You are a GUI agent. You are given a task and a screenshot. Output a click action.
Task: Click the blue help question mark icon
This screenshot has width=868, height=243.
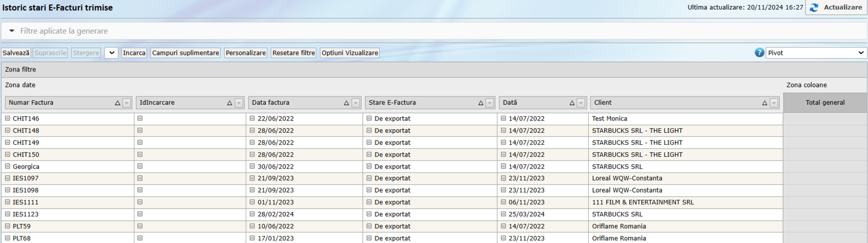[x=759, y=53]
